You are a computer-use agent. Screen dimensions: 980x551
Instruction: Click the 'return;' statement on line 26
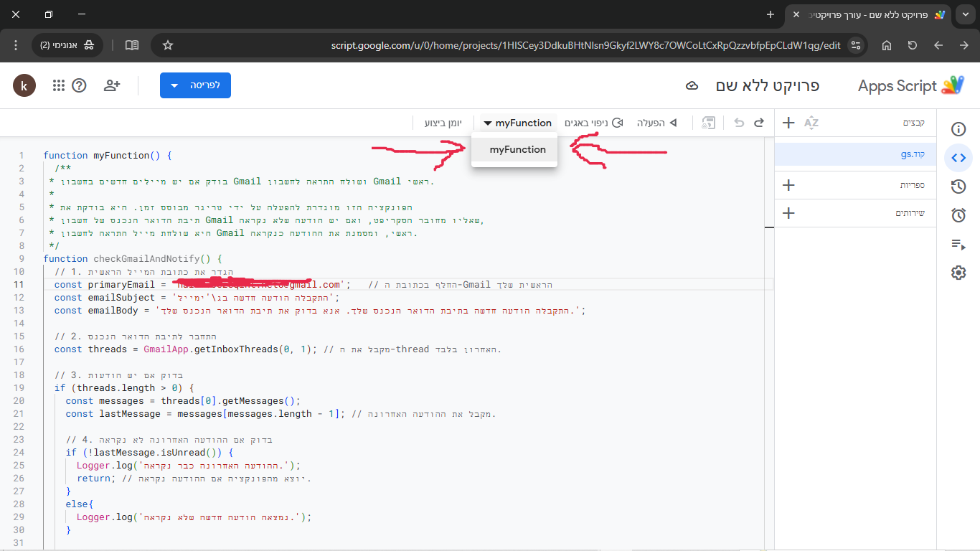click(95, 478)
